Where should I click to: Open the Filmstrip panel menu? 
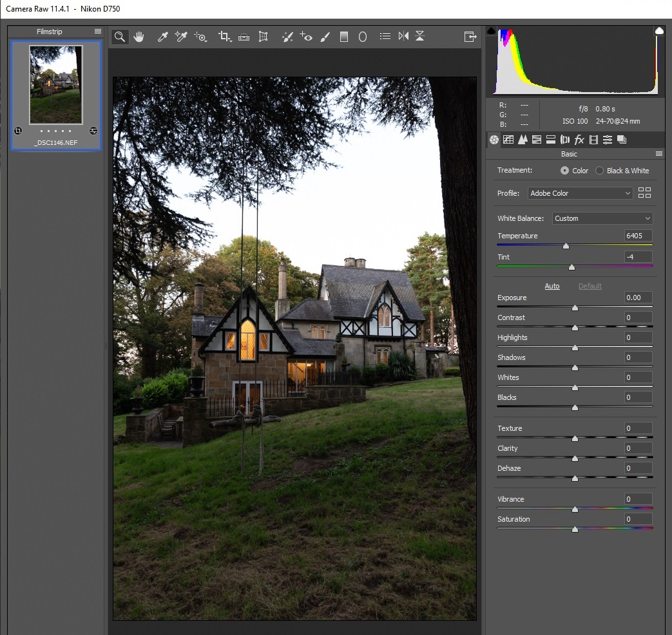99,31
